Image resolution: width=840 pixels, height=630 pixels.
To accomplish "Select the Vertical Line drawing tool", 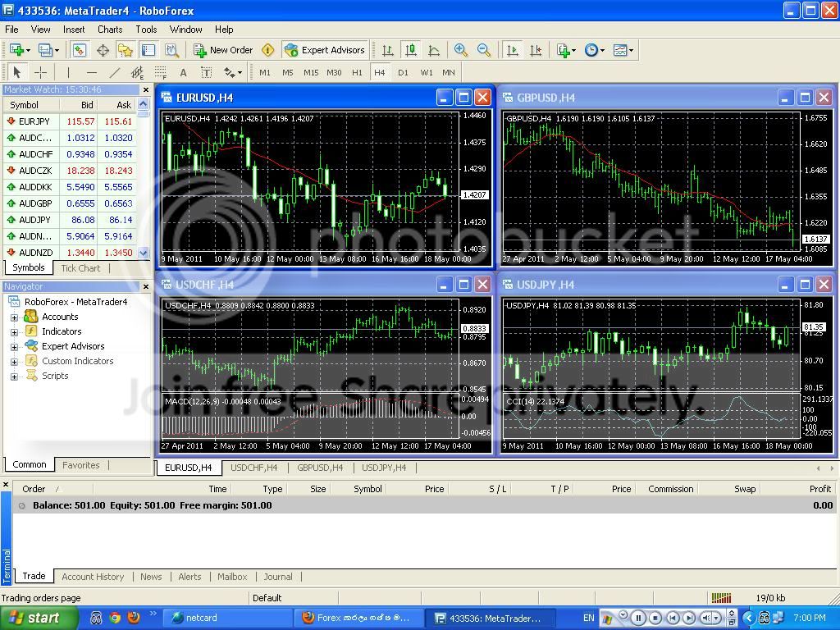I will click(x=68, y=72).
